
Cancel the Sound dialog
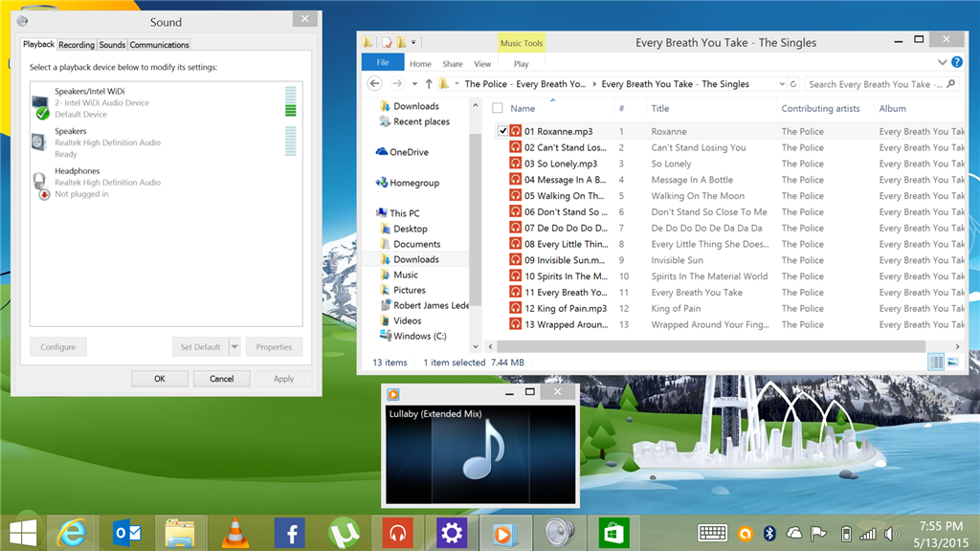(221, 379)
